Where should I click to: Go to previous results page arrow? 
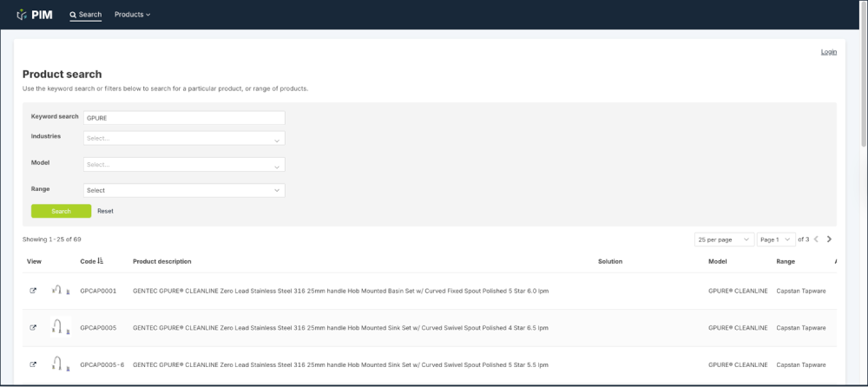point(816,239)
